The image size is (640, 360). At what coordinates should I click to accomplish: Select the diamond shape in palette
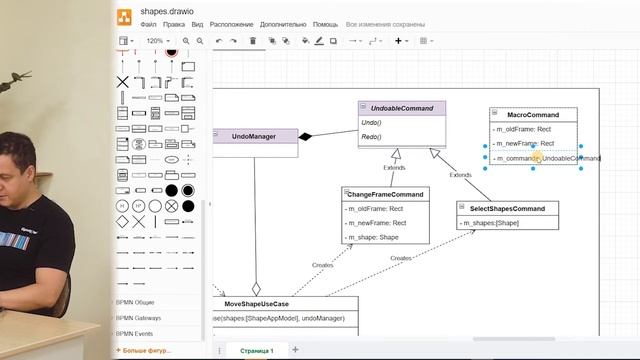click(122, 222)
